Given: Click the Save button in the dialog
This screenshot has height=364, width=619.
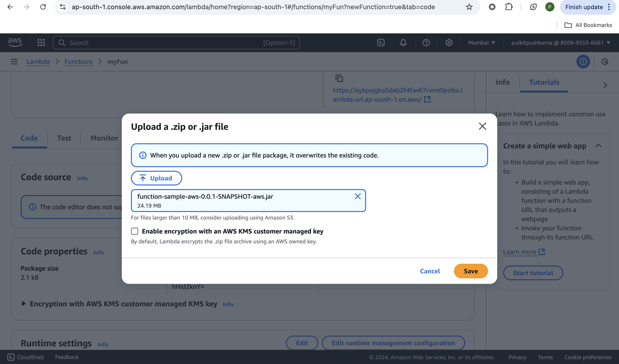Looking at the screenshot, I should (x=470, y=271).
